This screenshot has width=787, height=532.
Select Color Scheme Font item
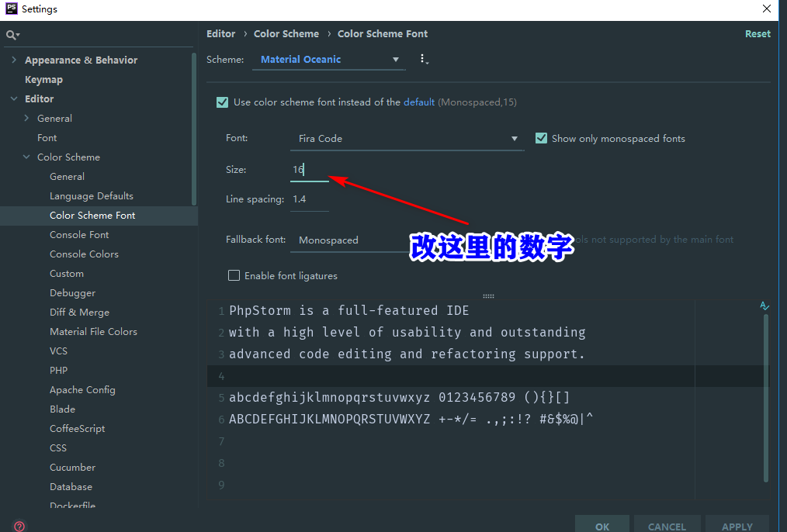coord(92,216)
